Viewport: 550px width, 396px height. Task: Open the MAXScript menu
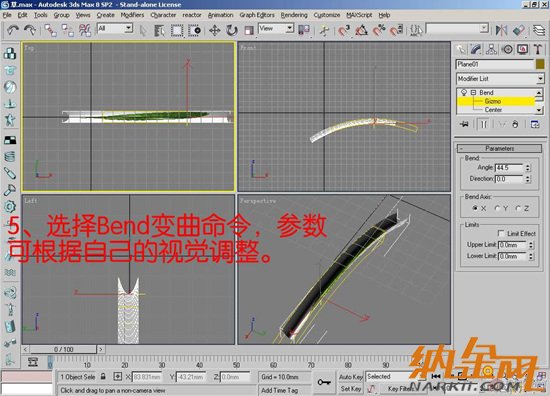[359, 15]
